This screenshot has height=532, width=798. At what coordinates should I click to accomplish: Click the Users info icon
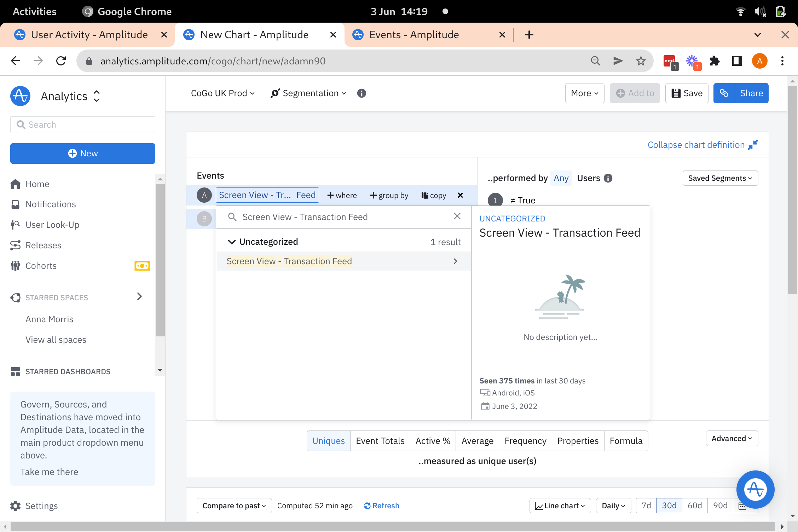click(x=608, y=178)
